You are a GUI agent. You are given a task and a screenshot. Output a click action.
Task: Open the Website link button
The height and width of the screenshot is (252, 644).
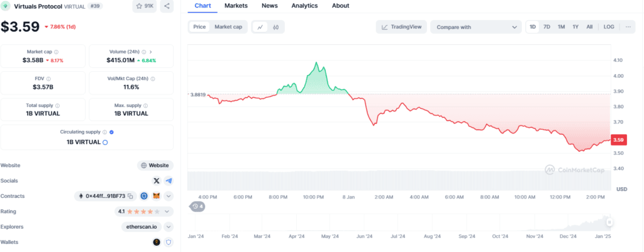[x=155, y=165]
